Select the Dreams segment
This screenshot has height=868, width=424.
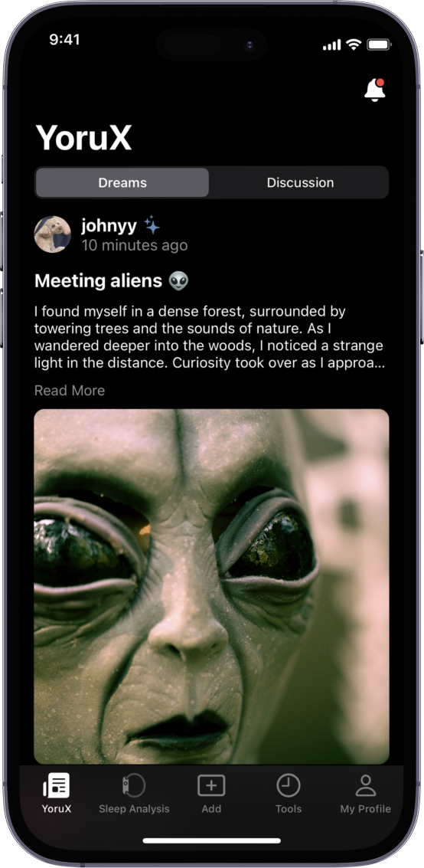coord(122,182)
